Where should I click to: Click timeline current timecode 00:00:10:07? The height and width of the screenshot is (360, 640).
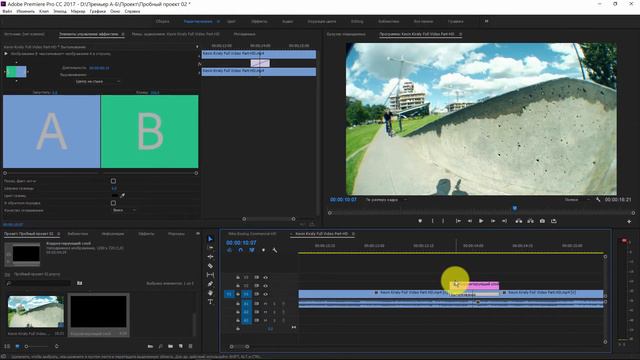[241, 242]
